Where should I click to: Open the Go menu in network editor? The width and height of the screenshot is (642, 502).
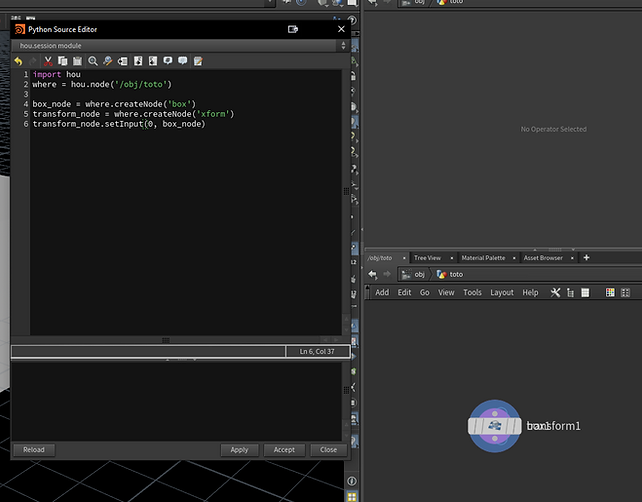[x=425, y=292]
